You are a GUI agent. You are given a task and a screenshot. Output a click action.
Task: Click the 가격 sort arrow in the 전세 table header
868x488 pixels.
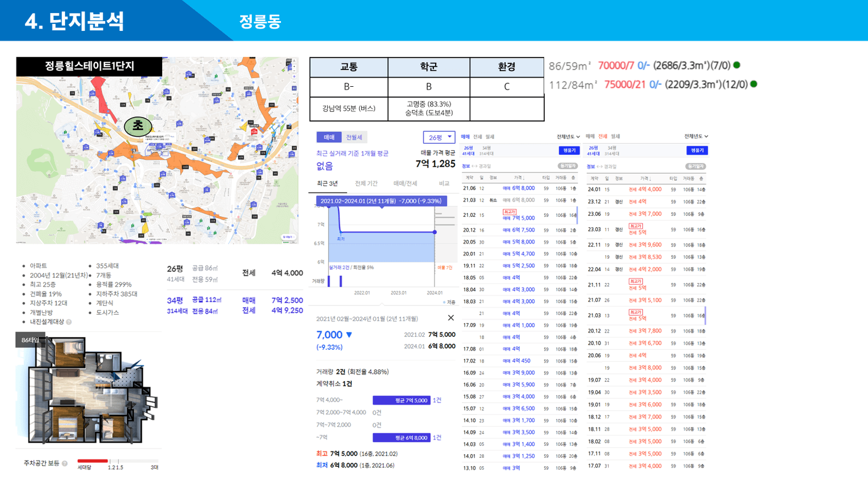(650, 179)
